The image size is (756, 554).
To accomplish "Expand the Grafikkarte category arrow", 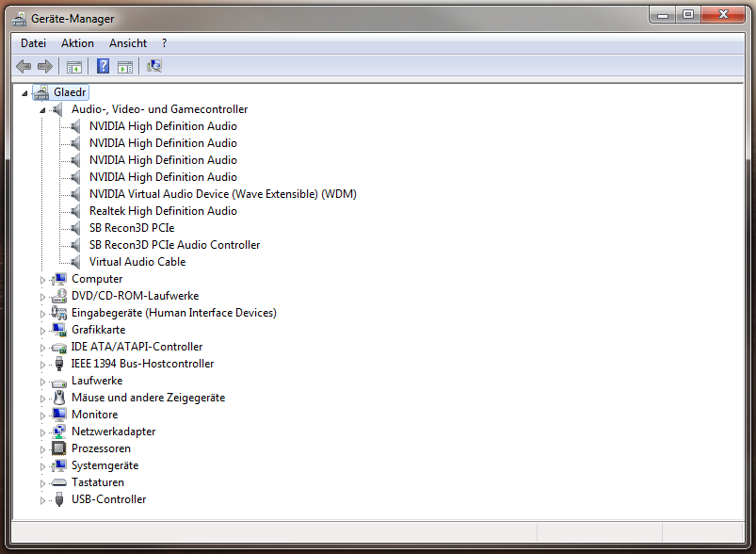I will pyautogui.click(x=42, y=331).
